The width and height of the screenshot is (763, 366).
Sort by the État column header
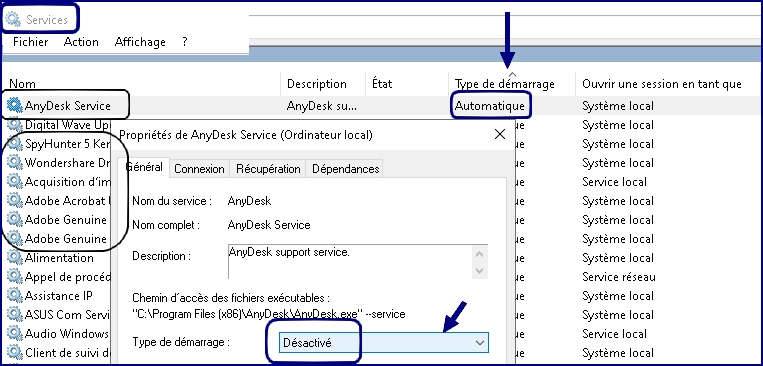(382, 84)
